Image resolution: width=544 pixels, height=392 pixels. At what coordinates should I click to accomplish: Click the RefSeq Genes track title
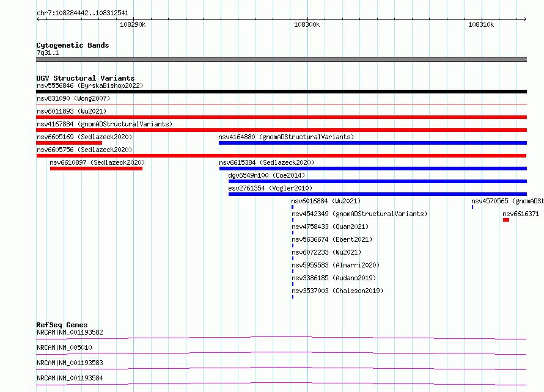(x=62, y=325)
